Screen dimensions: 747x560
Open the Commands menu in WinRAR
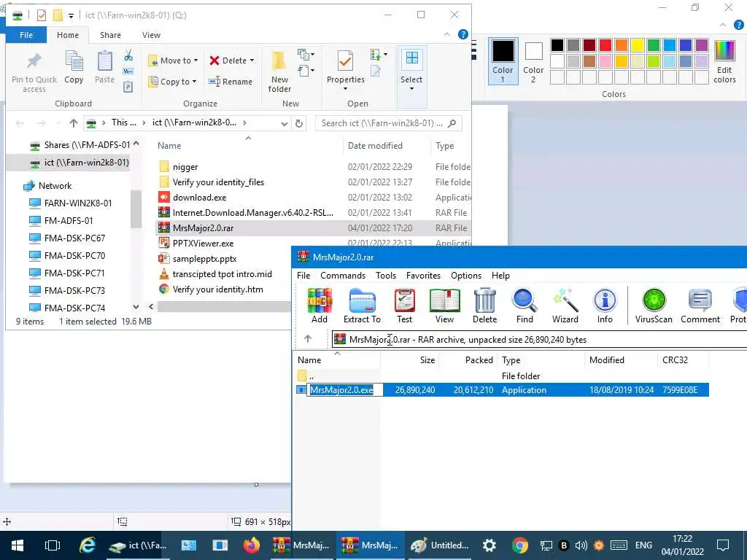pyautogui.click(x=343, y=275)
